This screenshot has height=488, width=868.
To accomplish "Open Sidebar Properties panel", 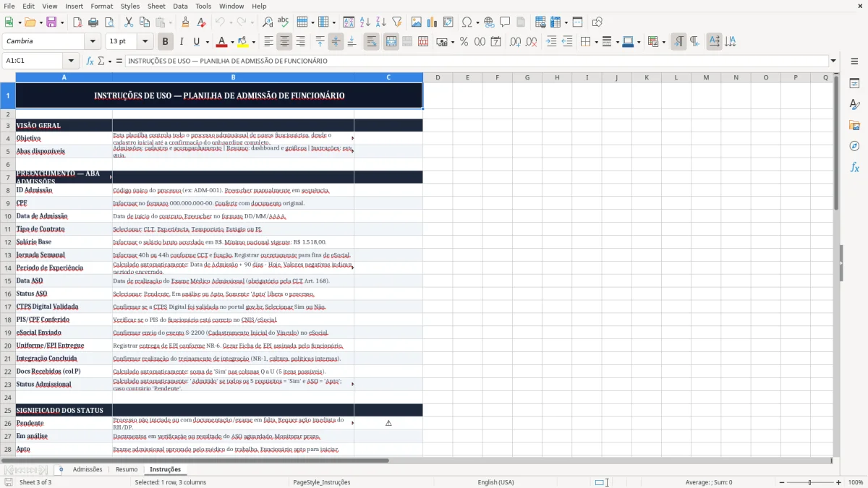I will coord(854,84).
